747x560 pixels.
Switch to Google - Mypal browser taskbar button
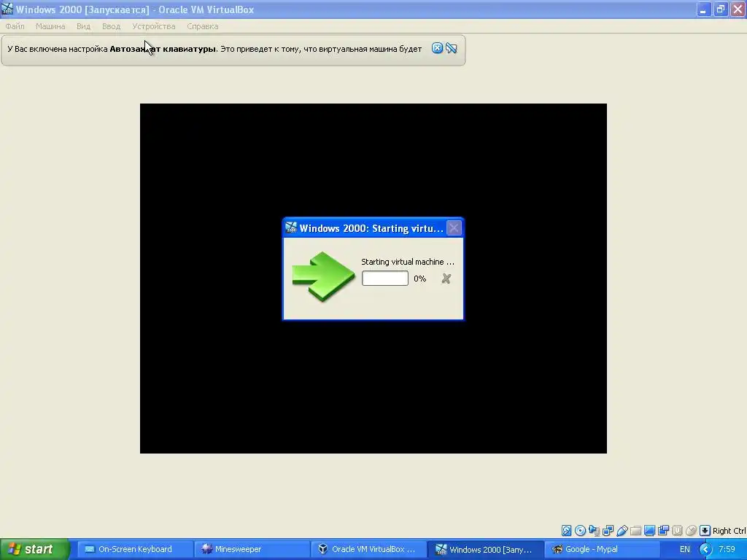click(602, 549)
